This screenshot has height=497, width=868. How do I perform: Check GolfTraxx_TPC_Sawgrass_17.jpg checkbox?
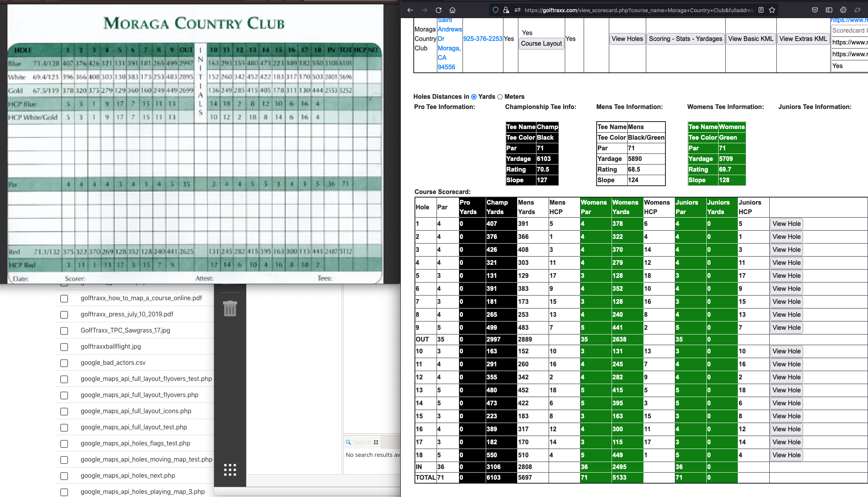click(64, 331)
